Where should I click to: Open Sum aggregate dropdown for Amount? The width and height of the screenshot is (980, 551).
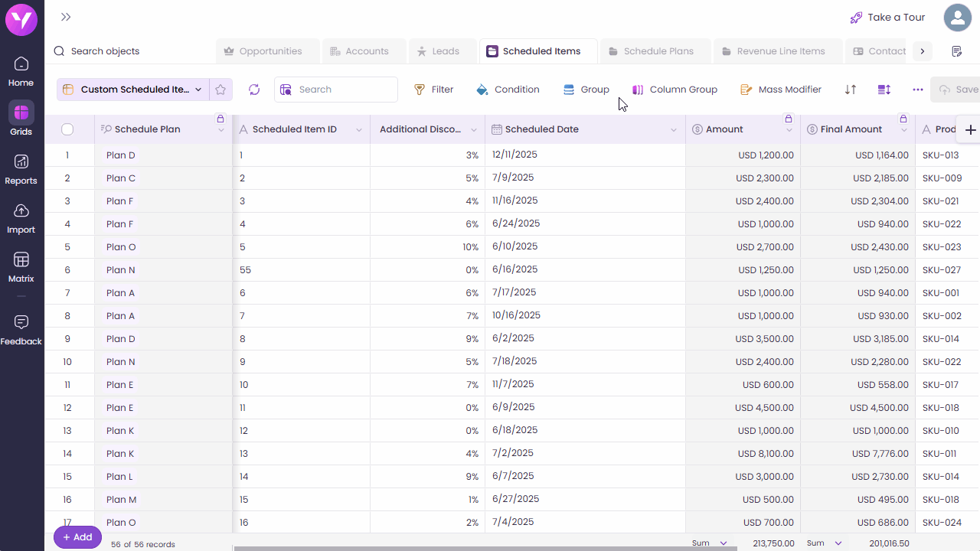(x=710, y=543)
